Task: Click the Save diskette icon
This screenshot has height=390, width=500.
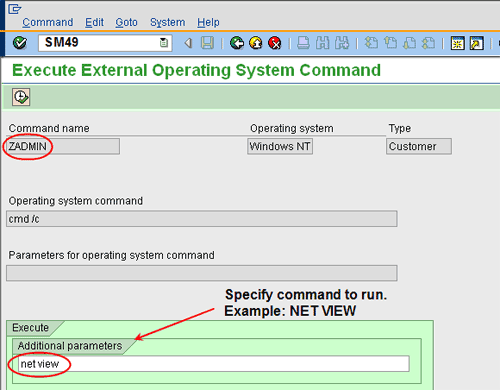Action: tap(207, 43)
